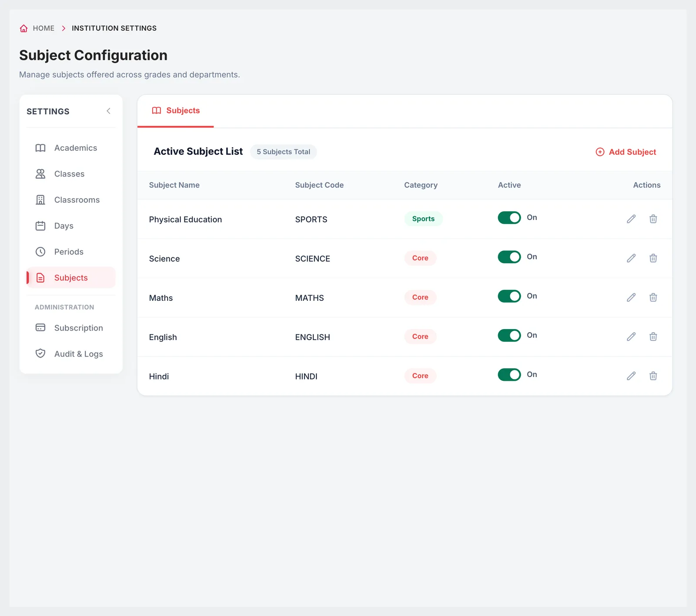
Task: Collapse the Settings sidebar chevron
Action: 108,111
